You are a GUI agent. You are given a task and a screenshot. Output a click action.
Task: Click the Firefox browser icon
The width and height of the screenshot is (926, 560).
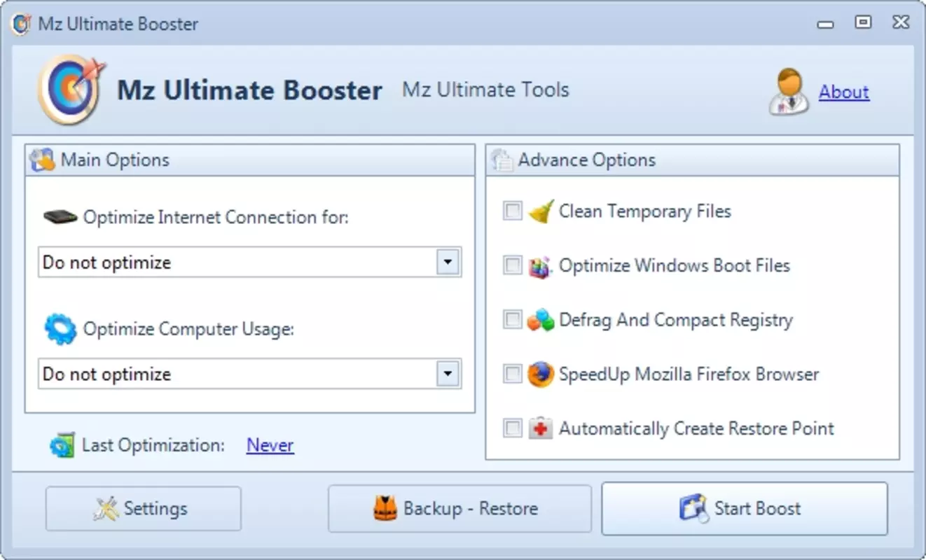click(541, 374)
